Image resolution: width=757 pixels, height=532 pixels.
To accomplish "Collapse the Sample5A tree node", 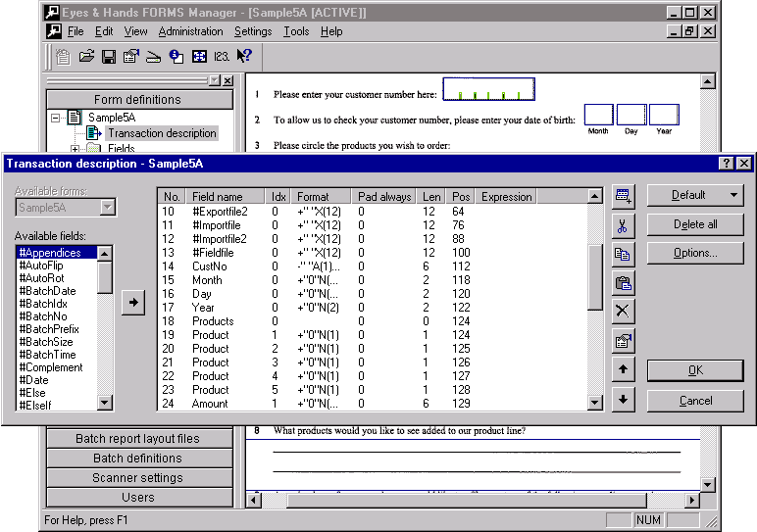I will 57,118.
